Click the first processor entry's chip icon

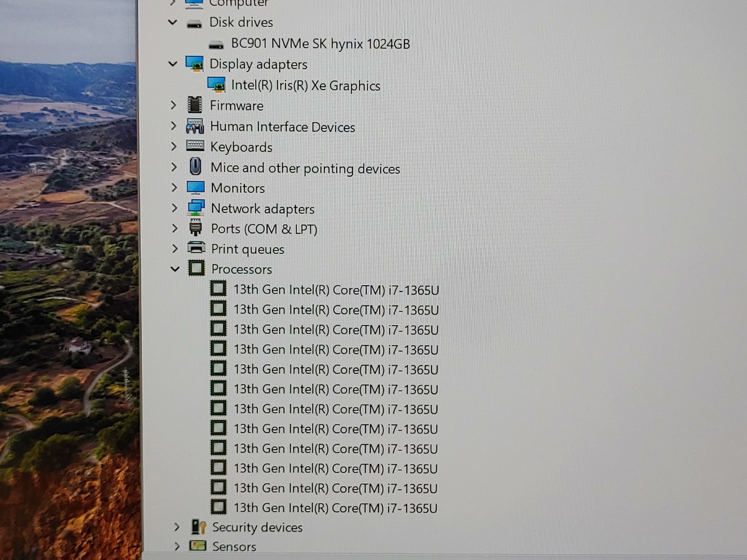[218, 288]
